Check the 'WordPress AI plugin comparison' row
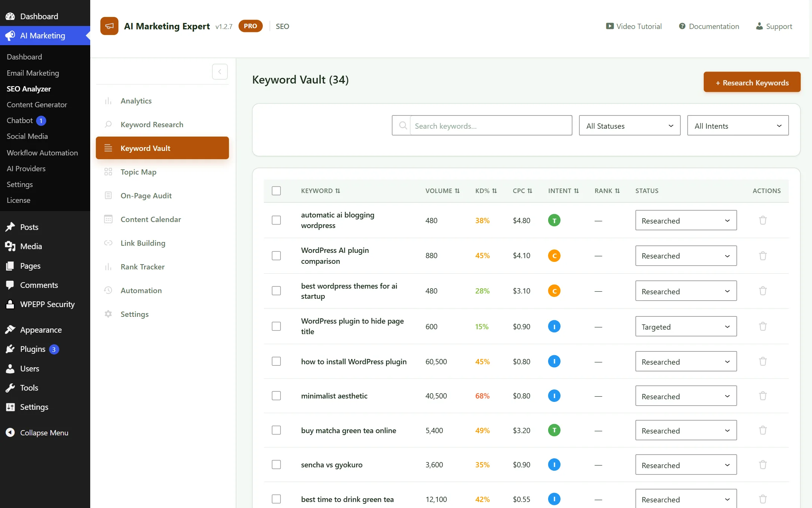This screenshot has width=812, height=508. pos(276,256)
